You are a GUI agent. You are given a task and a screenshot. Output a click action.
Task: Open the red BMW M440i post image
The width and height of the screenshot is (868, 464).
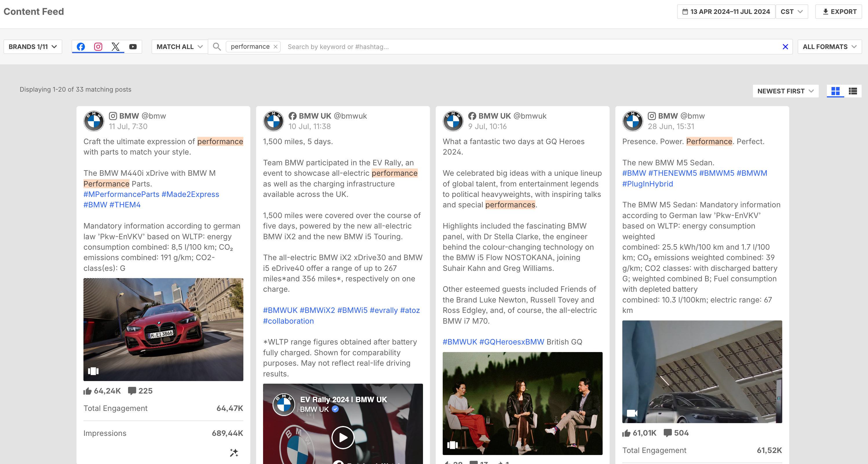tap(163, 329)
